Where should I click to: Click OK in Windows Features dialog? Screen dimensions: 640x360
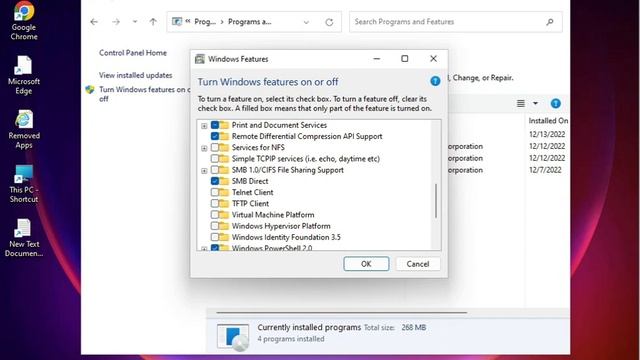[366, 264]
